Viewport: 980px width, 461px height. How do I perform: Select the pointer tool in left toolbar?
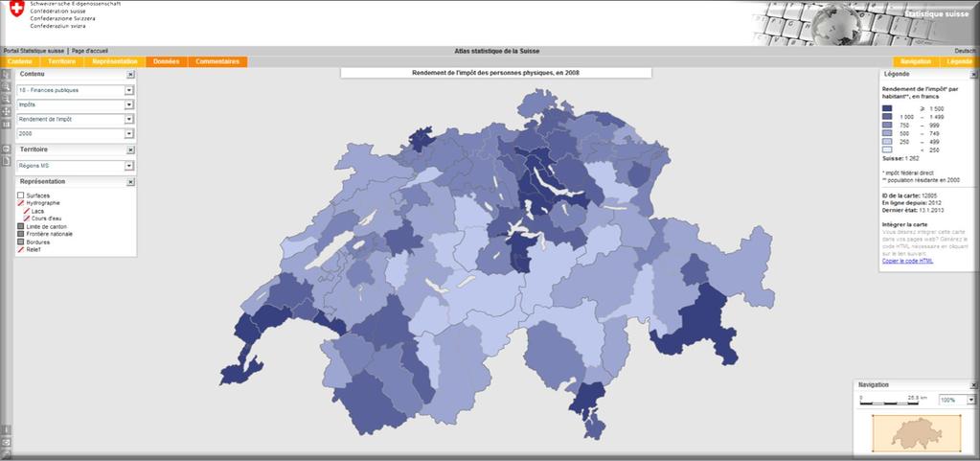[7, 75]
